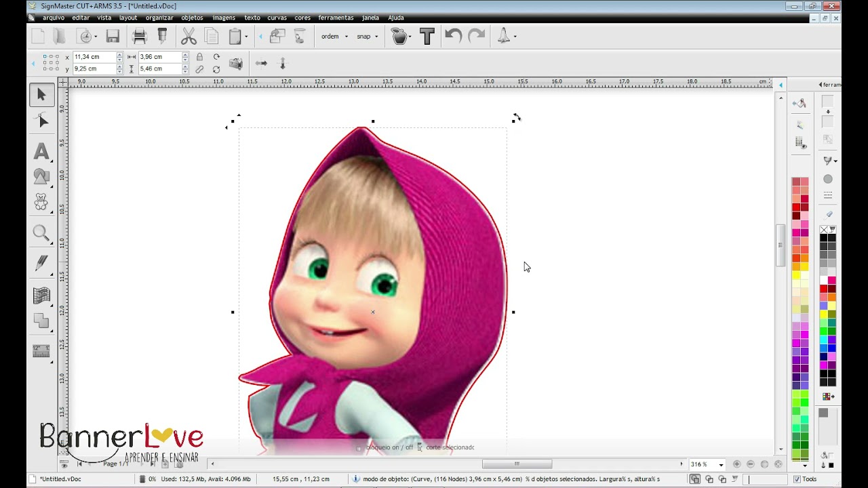868x488 pixels.
Task: Open the objetos menu
Action: tap(192, 18)
